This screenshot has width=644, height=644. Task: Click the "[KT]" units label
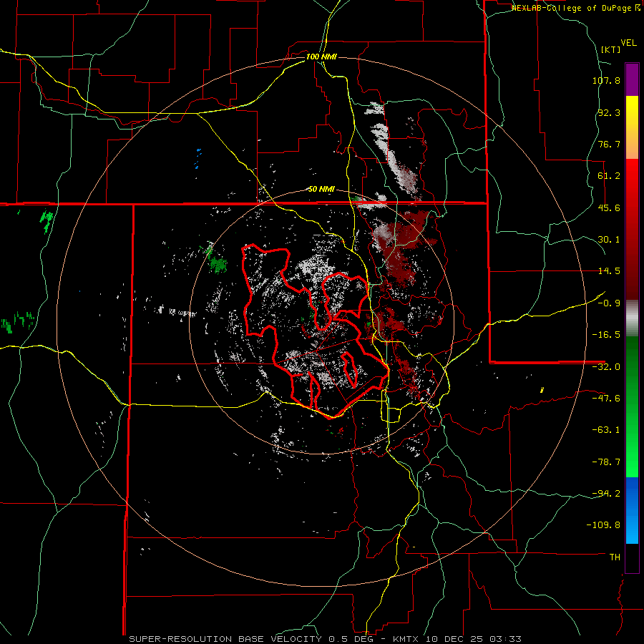pyautogui.click(x=610, y=49)
